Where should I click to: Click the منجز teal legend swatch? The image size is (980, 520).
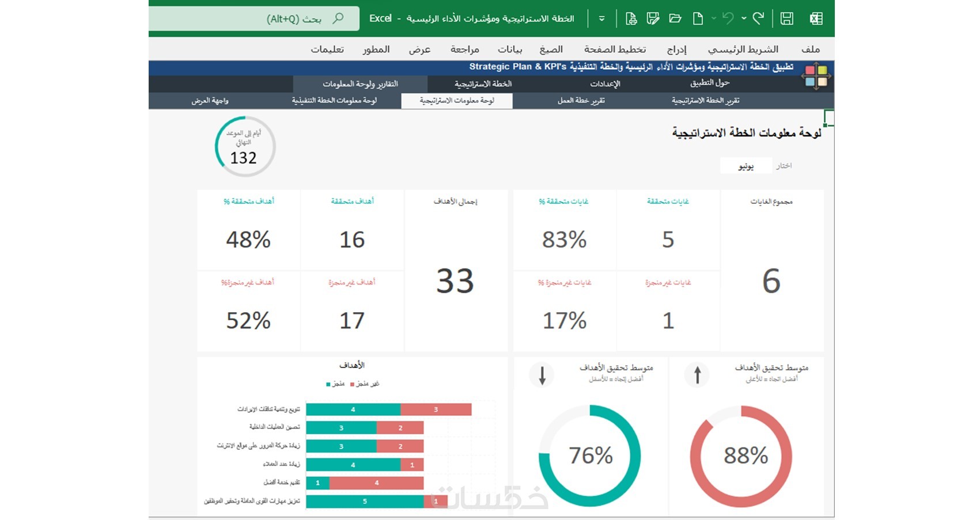tap(328, 384)
